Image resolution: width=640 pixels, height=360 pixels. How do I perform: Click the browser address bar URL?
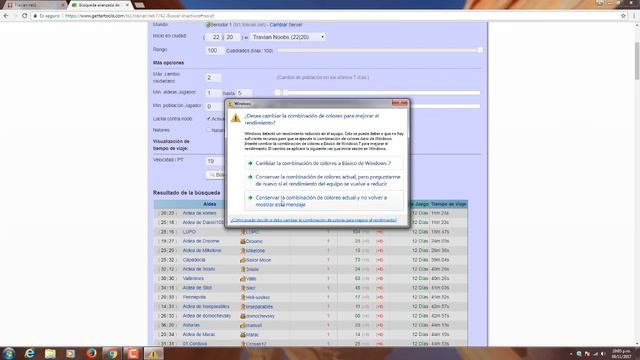coord(140,16)
